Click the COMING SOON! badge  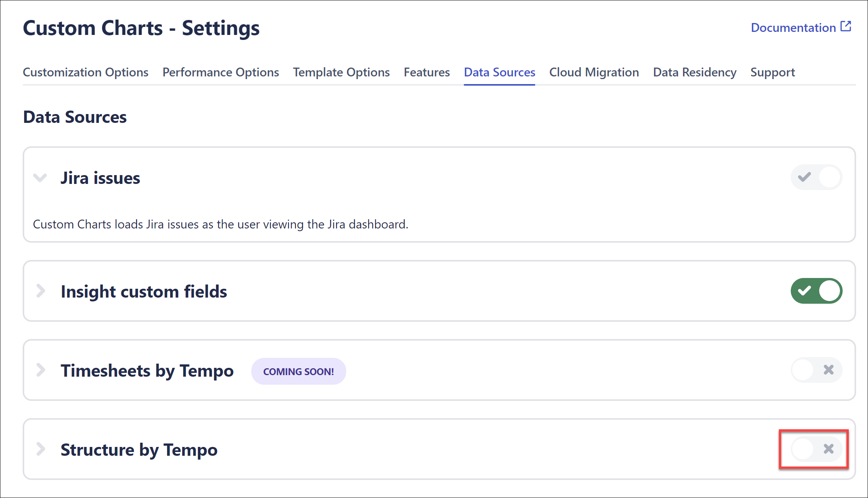click(x=299, y=371)
